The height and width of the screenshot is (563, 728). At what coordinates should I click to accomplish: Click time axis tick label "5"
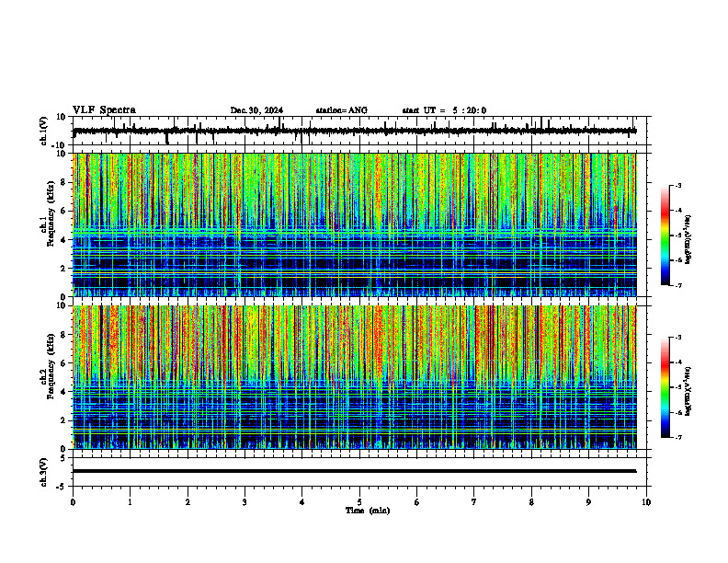tap(359, 502)
